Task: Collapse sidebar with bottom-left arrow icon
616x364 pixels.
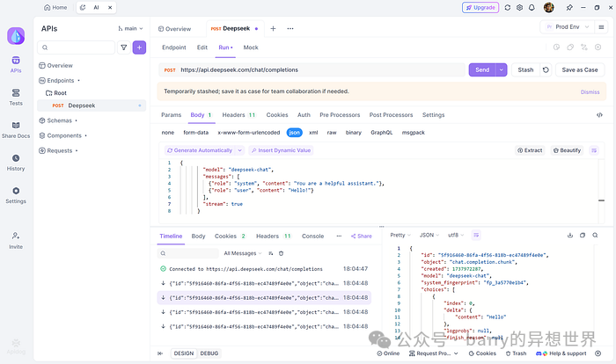Action: point(160,353)
